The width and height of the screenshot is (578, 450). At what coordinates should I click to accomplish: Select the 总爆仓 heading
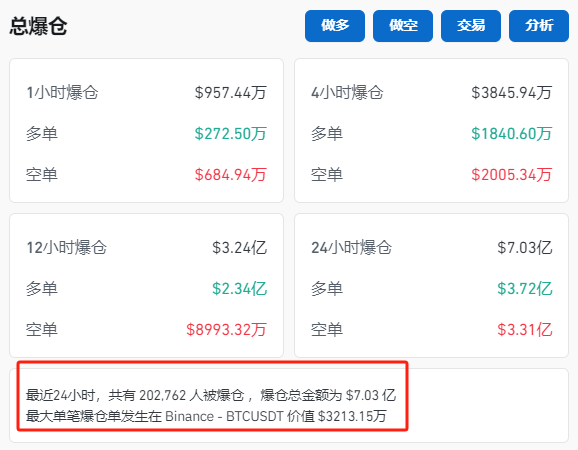38,26
